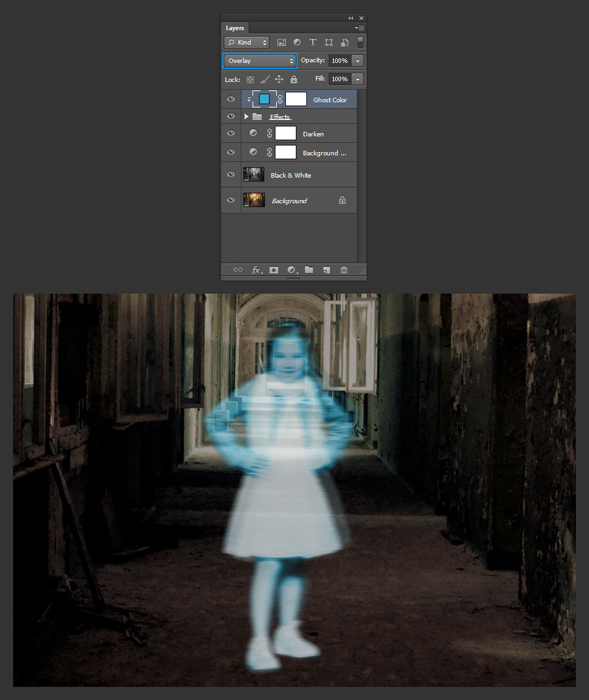Select the Ghost Color blue fill swatch

(x=264, y=99)
